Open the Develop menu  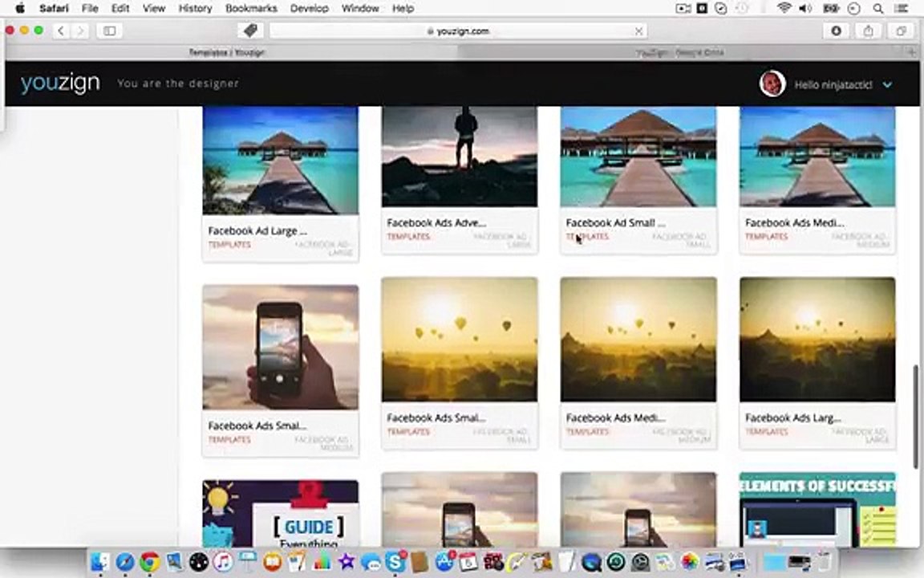(310, 8)
